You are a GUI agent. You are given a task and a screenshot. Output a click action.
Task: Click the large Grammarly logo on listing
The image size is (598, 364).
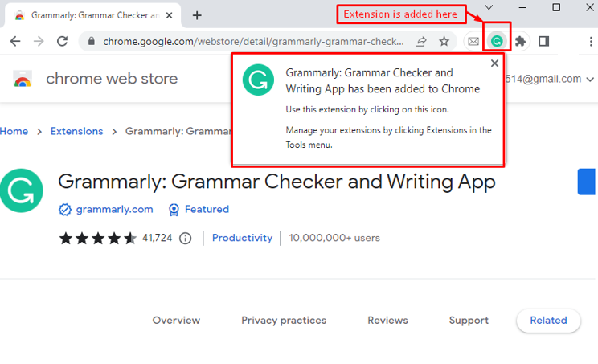pyautogui.click(x=22, y=190)
